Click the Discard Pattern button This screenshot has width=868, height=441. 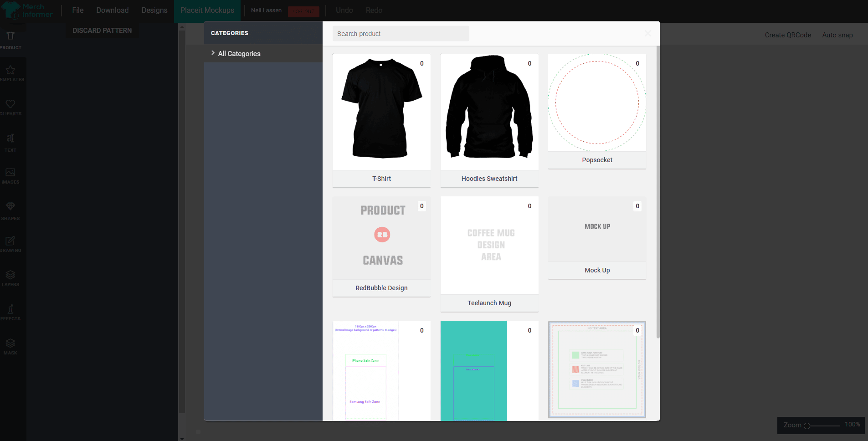tap(102, 31)
